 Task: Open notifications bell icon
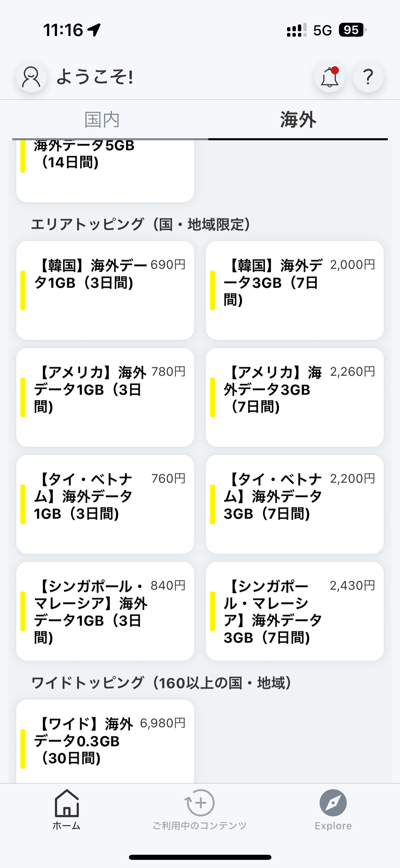point(329,77)
